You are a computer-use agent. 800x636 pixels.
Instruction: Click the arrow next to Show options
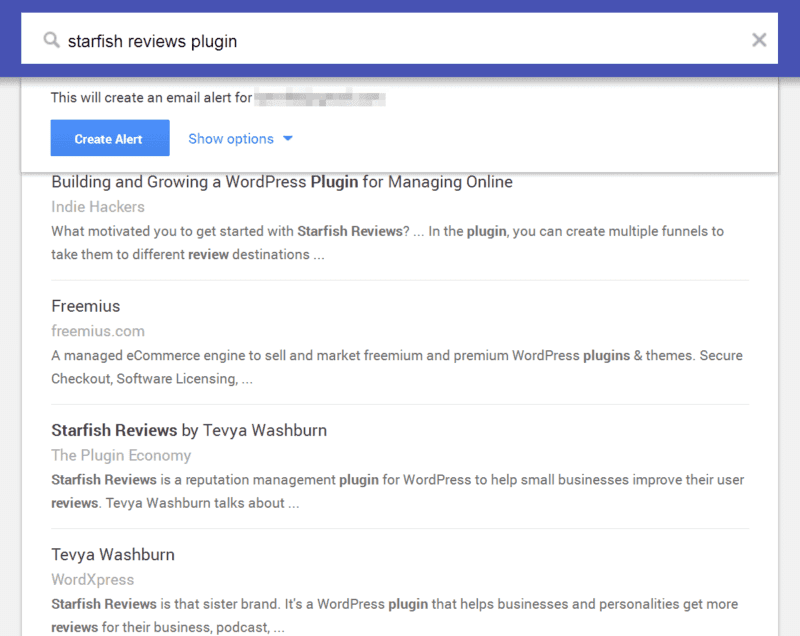pos(288,139)
